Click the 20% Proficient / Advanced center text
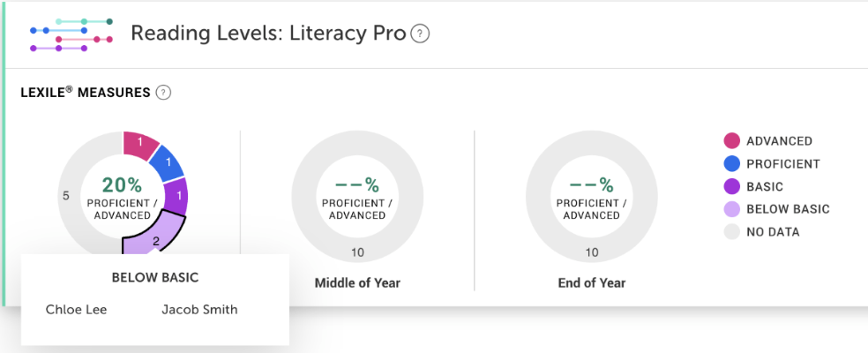The width and height of the screenshot is (868, 353). tap(122, 199)
